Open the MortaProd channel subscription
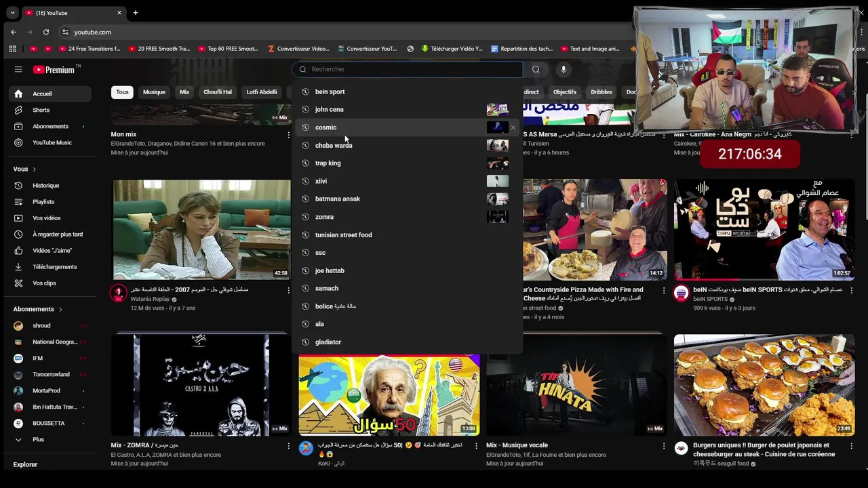This screenshot has width=868, height=488. pyautogui.click(x=51, y=390)
